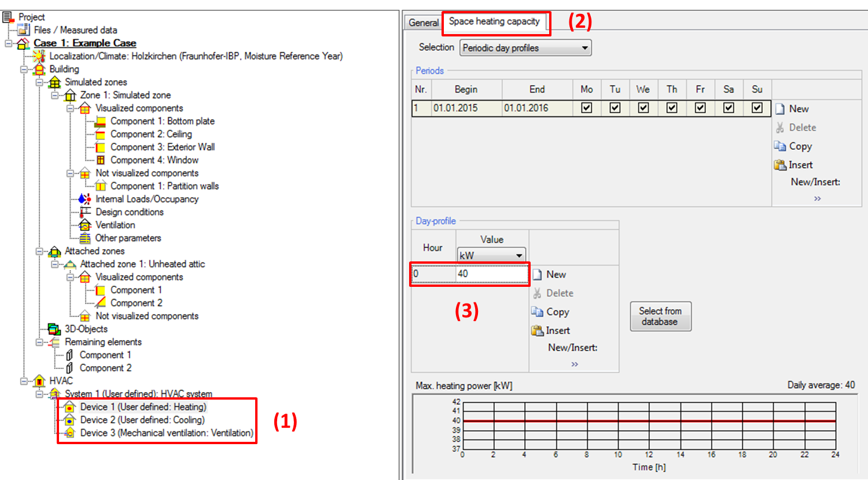Uncheck the Fr checkbox for period 1
The width and height of the screenshot is (868, 480).
pos(700,108)
